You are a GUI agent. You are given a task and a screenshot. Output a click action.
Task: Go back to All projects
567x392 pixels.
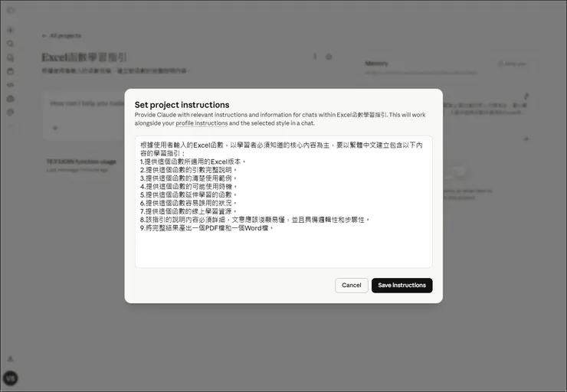click(x=61, y=36)
